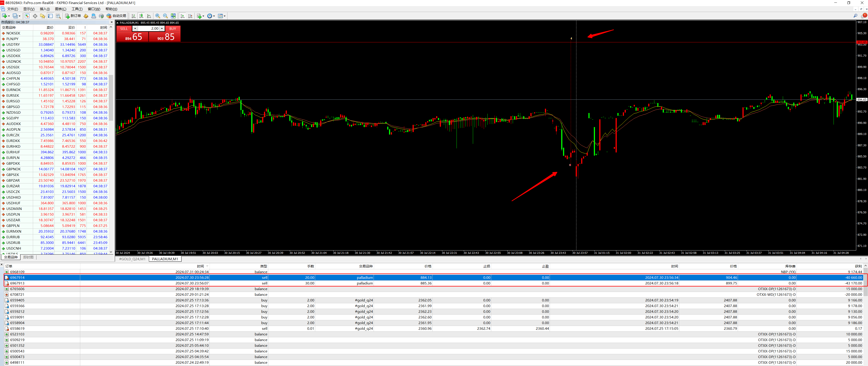This screenshot has height=366, width=868.
Task: Open the red notifications icon at top right
Action: tap(864, 15)
